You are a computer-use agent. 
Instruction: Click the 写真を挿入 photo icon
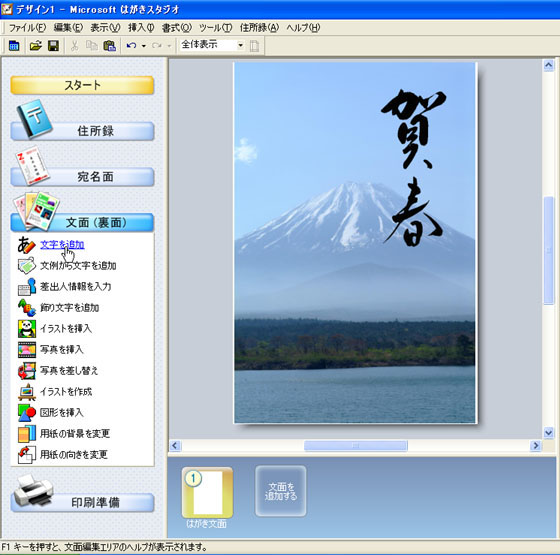[x=27, y=350]
